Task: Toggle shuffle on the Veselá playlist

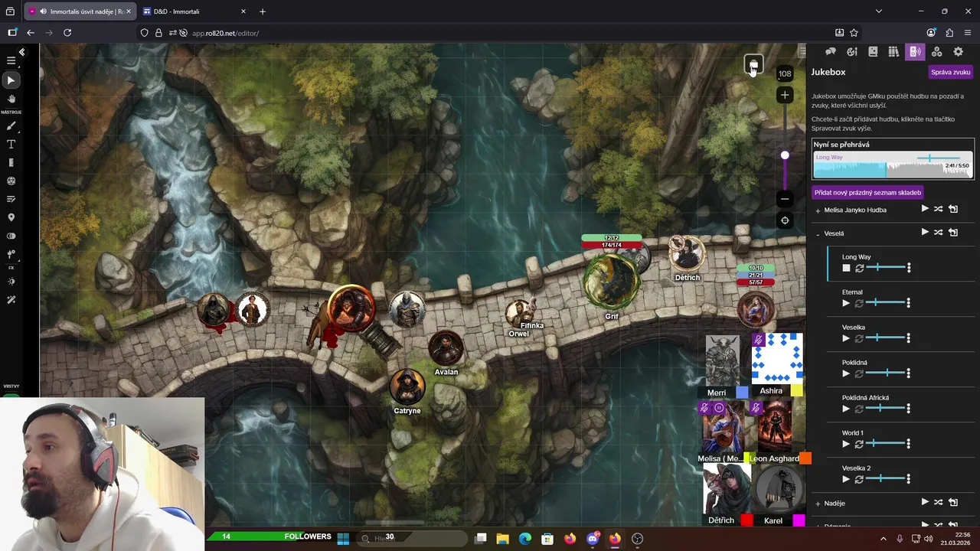Action: pos(938,232)
